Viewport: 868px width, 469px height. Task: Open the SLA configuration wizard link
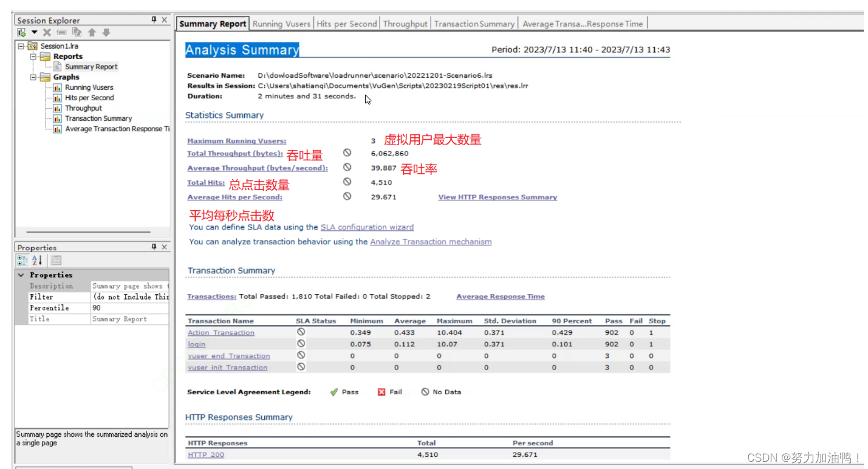(367, 227)
